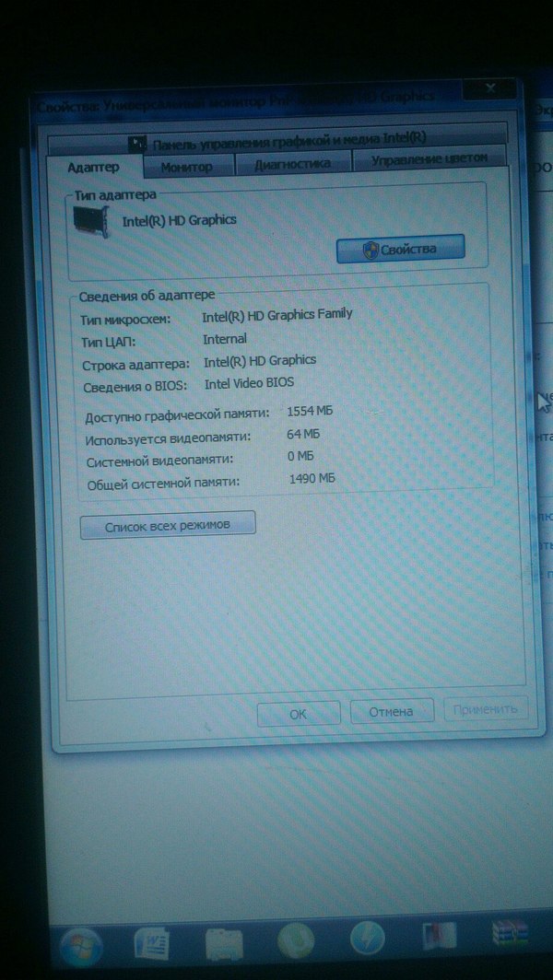Open the Intel graphics and media control panel tab
Screen dimensions: 553x980
(x=276, y=142)
